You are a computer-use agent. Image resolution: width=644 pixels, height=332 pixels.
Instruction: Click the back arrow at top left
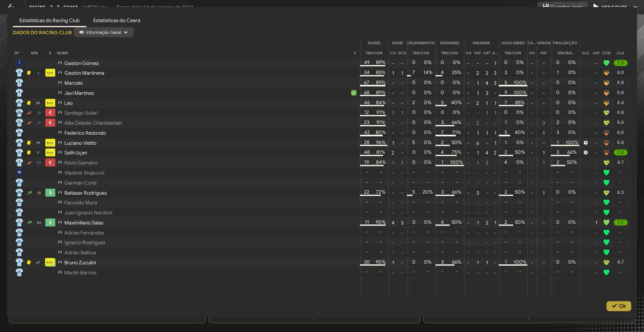(x=11, y=6)
